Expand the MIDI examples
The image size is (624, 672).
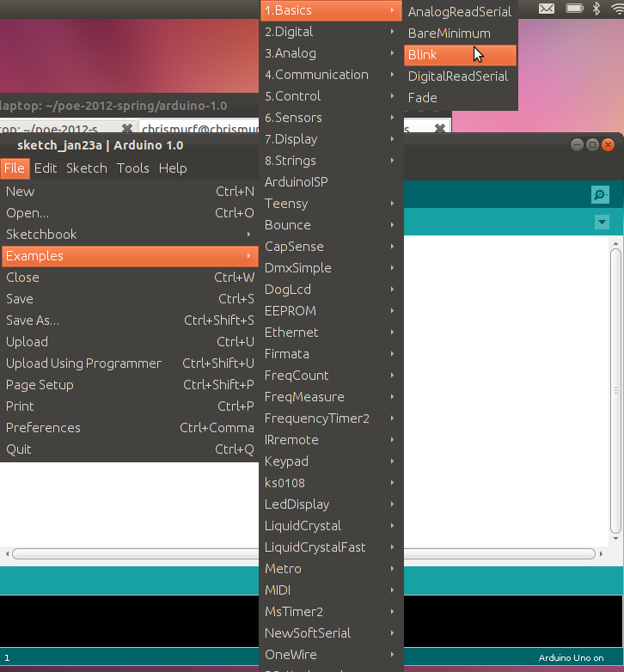[x=331, y=590]
